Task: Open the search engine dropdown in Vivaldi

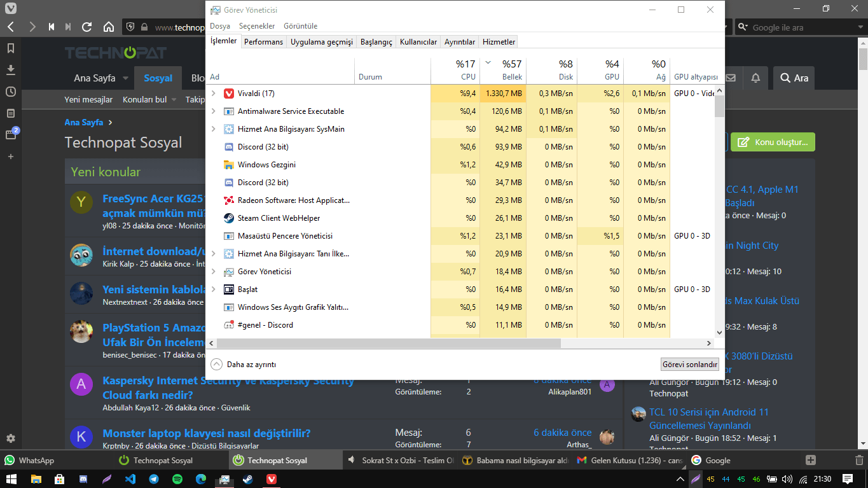Action: click(743, 27)
